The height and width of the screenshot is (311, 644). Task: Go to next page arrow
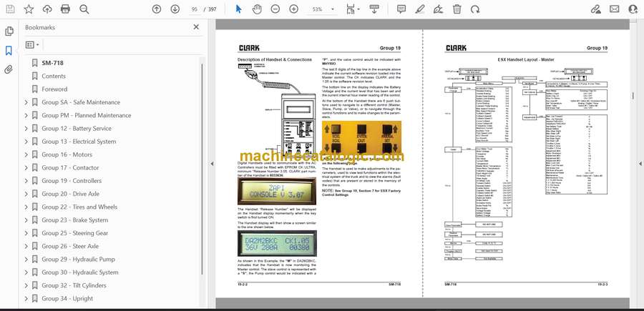point(175,9)
